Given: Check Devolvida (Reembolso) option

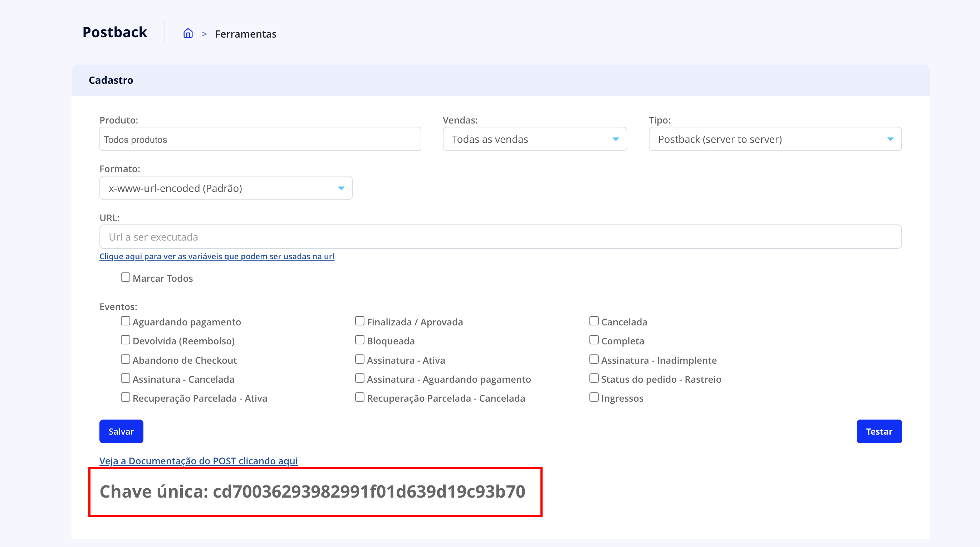Looking at the screenshot, I should click(x=126, y=340).
